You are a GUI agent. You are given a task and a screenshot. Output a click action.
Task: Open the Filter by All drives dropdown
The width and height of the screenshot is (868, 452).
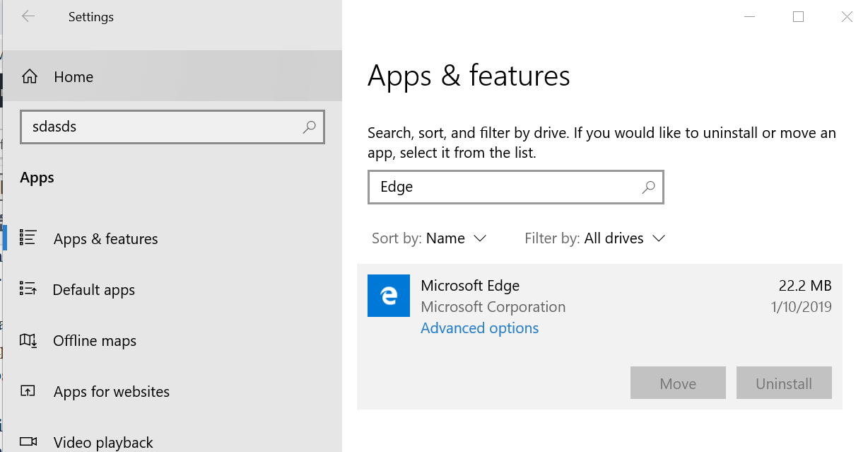(595, 238)
